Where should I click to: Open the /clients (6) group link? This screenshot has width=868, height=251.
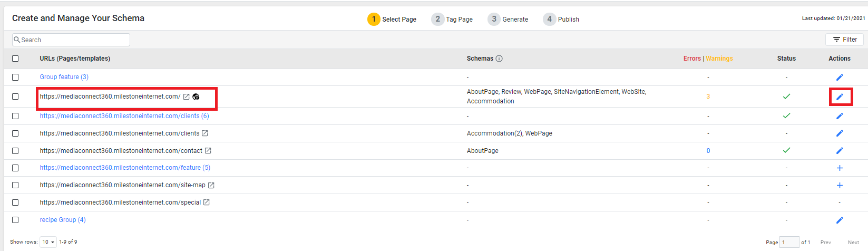(x=124, y=116)
